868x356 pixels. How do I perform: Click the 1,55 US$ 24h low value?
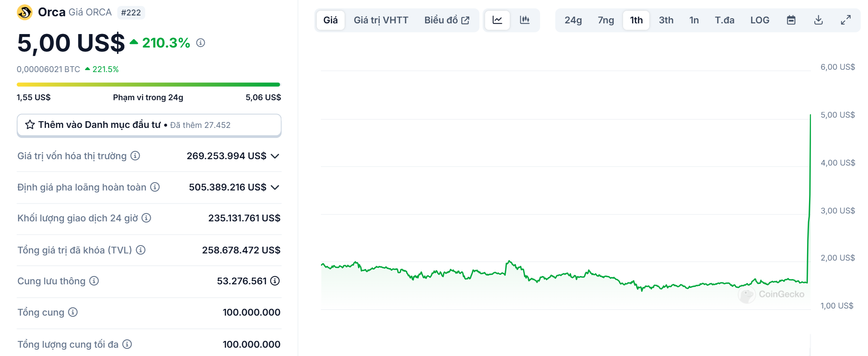tap(34, 97)
